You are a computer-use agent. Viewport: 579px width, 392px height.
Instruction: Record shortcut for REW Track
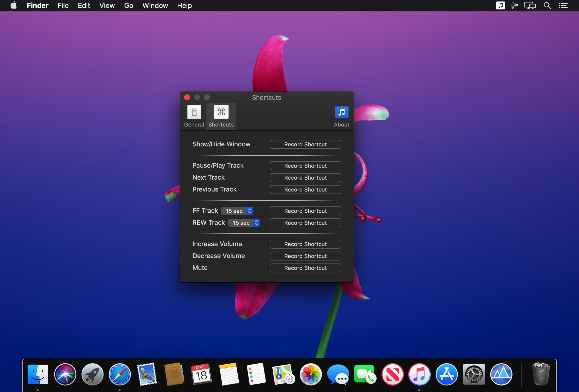(x=305, y=223)
